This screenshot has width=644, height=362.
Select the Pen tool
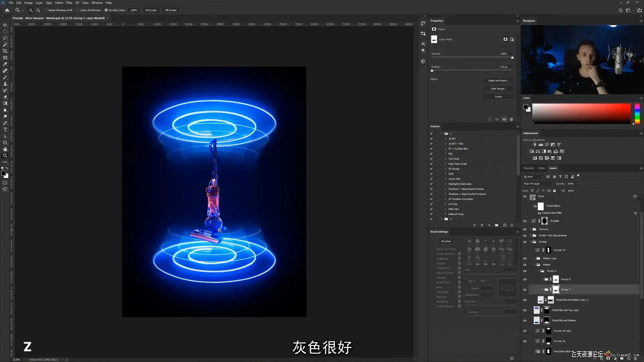[x=5, y=123]
